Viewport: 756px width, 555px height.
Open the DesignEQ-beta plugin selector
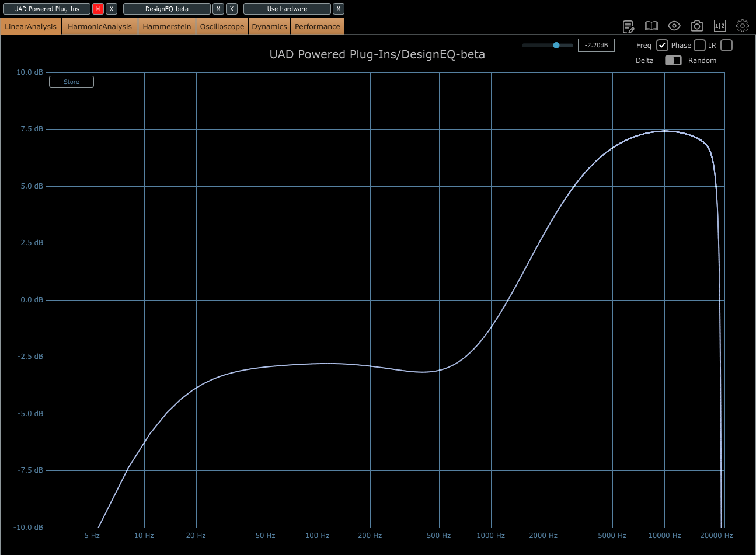click(167, 9)
